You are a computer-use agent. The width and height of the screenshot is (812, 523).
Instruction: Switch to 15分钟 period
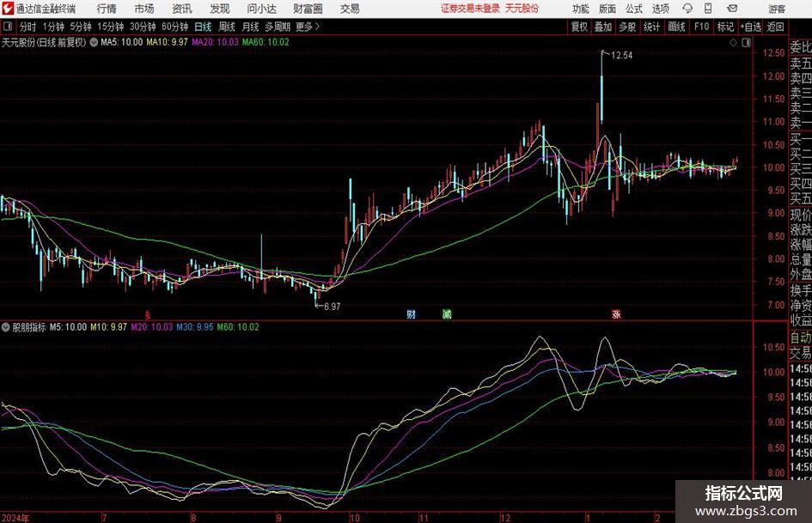click(x=110, y=27)
